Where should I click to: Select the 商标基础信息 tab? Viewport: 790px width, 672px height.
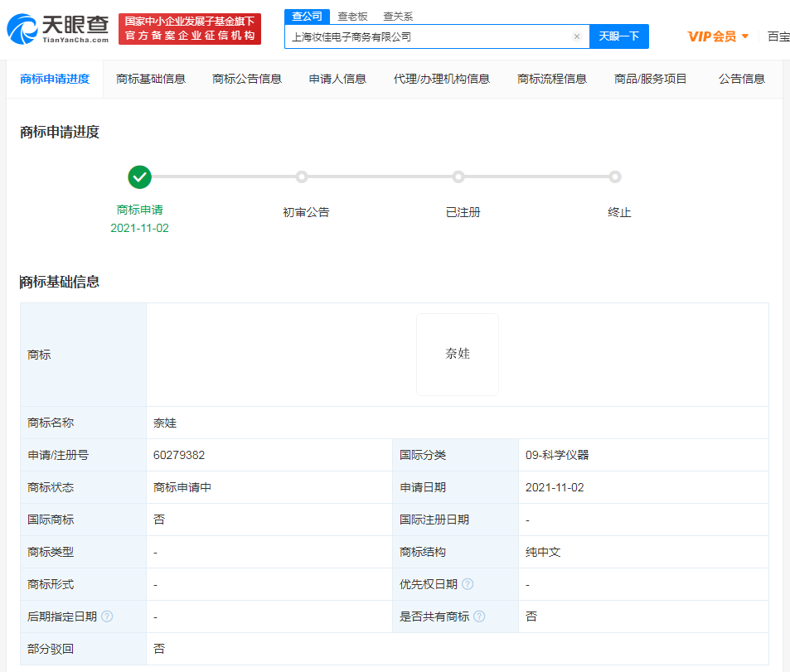coord(151,79)
